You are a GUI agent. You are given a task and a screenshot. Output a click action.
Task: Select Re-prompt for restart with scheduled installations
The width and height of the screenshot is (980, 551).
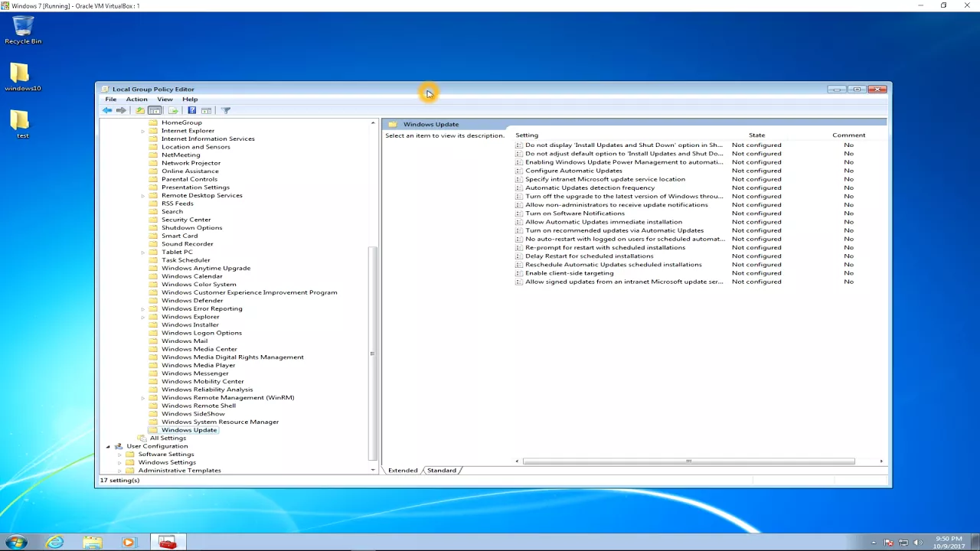click(x=605, y=248)
